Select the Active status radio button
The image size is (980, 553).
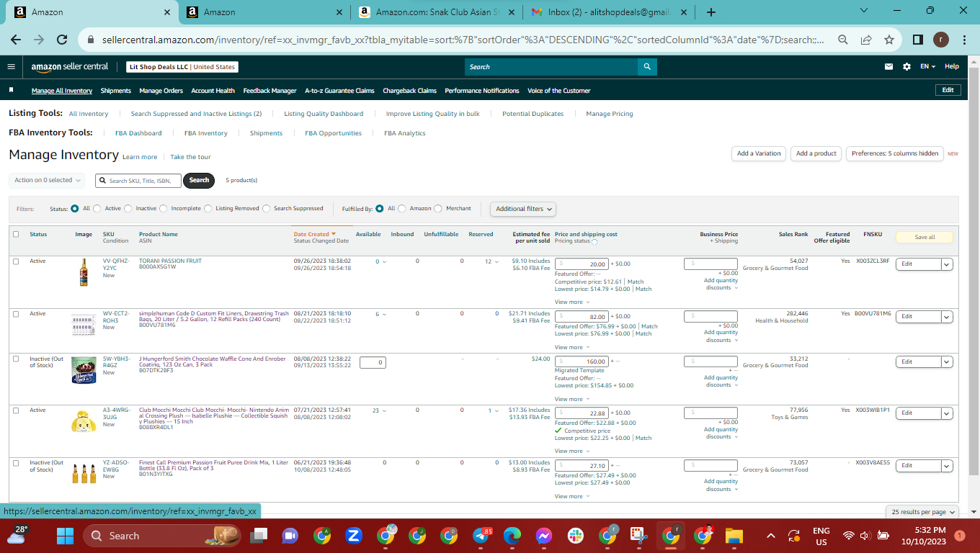(97, 209)
